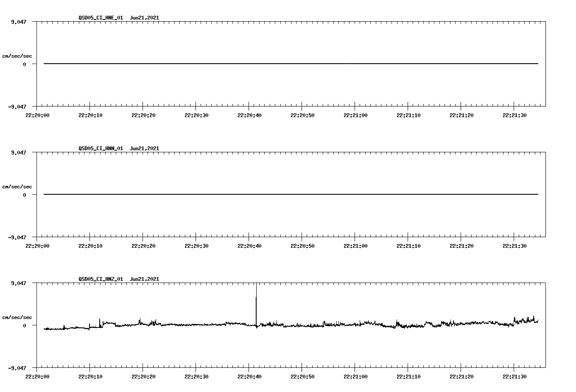
Task: Click 22:21:00 time label under HNZ plot
Action: coord(355,376)
